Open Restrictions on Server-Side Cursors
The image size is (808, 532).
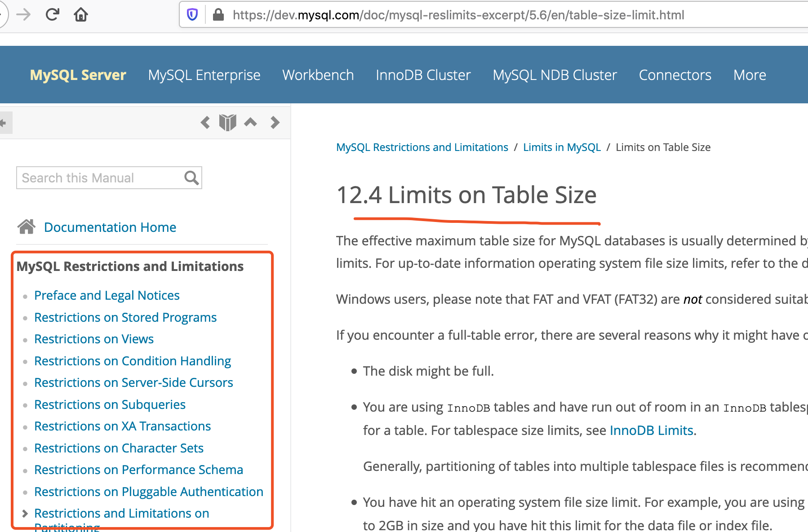133,382
